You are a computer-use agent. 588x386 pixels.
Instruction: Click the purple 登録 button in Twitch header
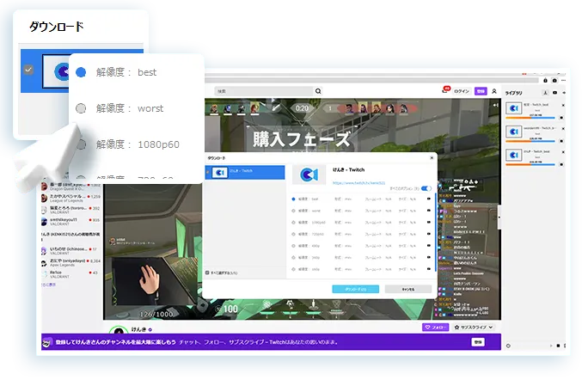coord(481,91)
